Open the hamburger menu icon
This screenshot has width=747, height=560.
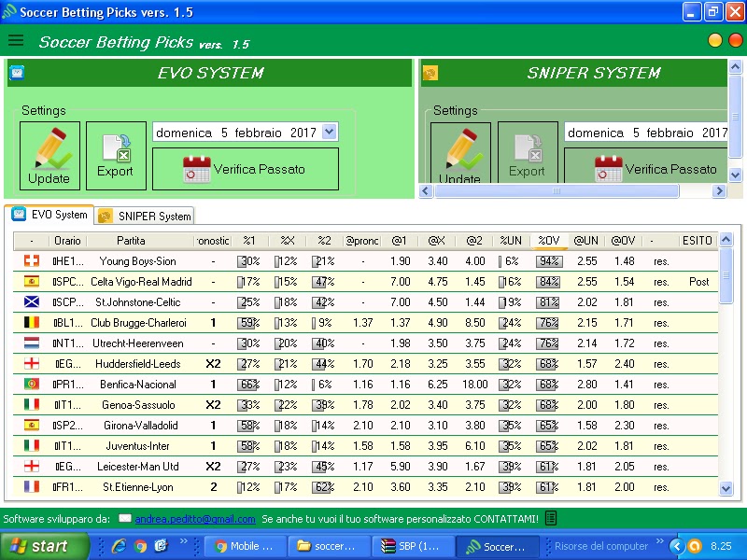(16, 40)
